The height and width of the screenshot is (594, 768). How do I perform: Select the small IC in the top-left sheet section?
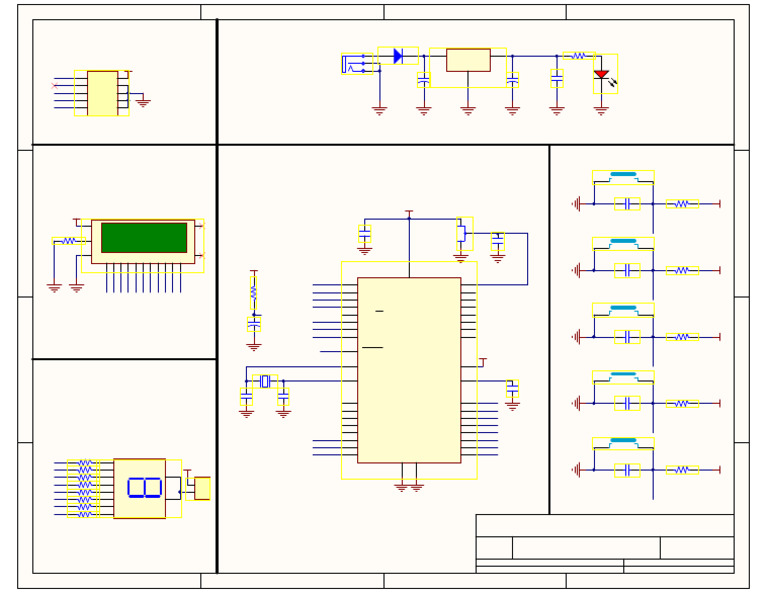102,93
